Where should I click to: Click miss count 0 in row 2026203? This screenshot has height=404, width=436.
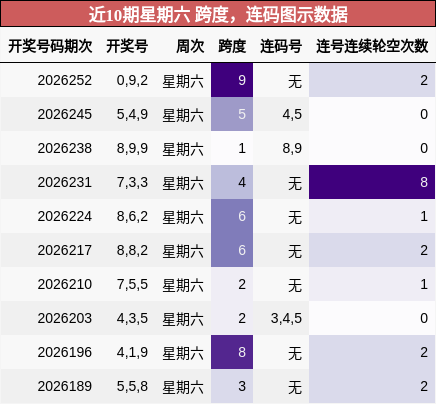pos(372,318)
